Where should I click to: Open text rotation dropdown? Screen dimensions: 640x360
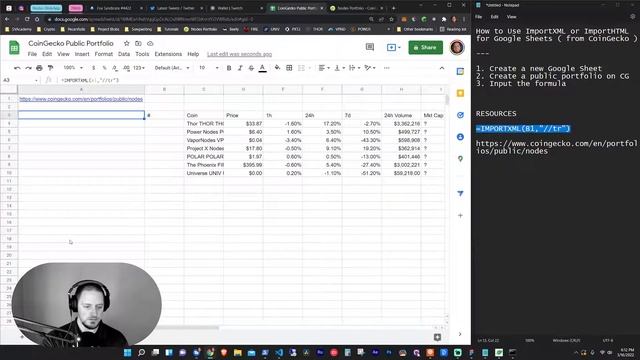tap(369, 68)
